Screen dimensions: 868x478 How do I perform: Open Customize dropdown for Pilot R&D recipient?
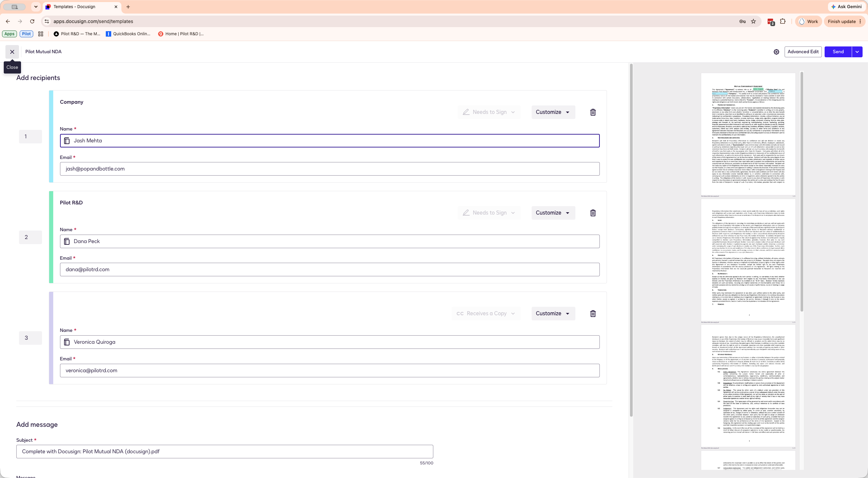[x=553, y=213]
